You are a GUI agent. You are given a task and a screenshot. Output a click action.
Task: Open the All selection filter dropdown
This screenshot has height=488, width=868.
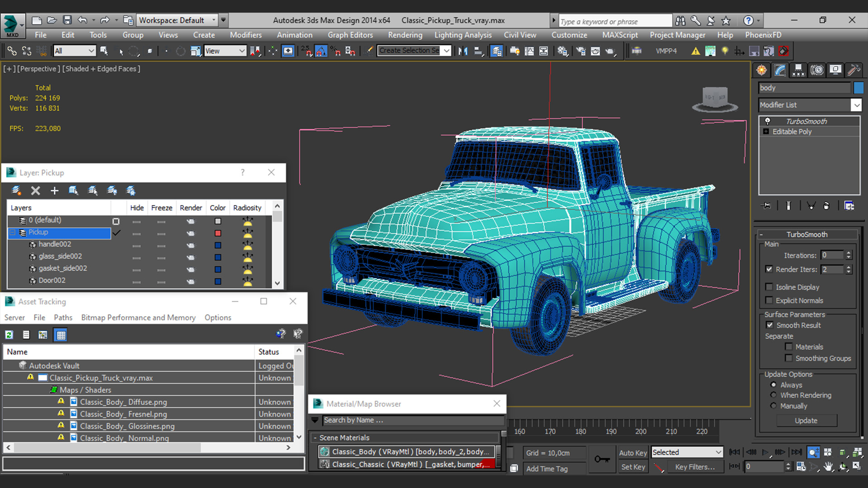[x=74, y=51]
